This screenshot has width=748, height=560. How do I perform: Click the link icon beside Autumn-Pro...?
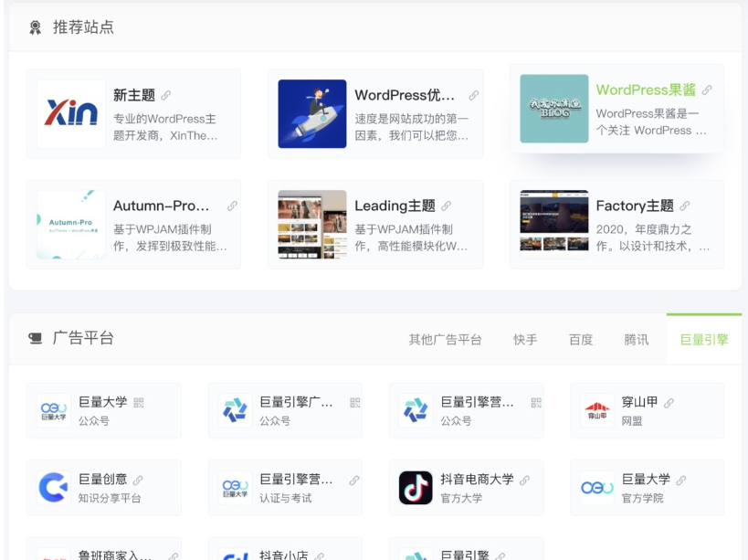[x=232, y=206]
